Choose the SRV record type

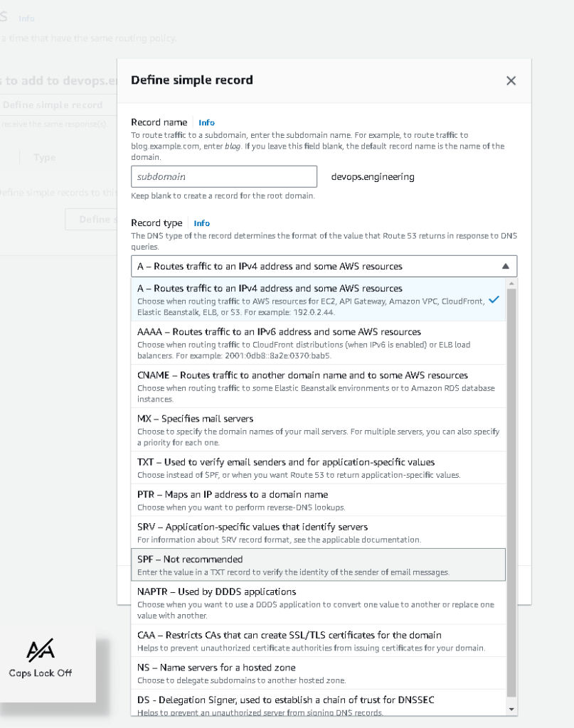[318, 532]
